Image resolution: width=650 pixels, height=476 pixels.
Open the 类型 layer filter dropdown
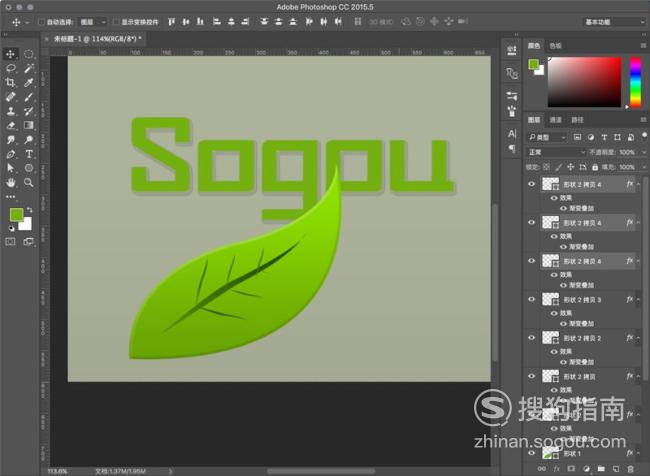pyautogui.click(x=546, y=137)
